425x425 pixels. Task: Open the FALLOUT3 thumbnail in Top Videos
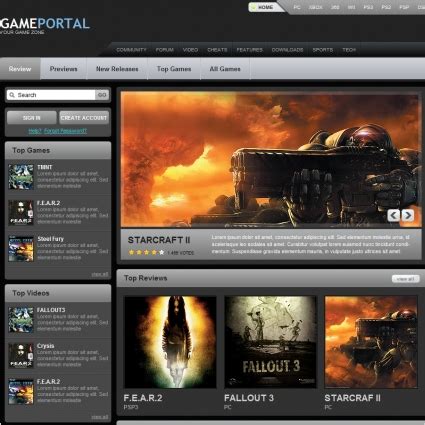click(x=21, y=320)
